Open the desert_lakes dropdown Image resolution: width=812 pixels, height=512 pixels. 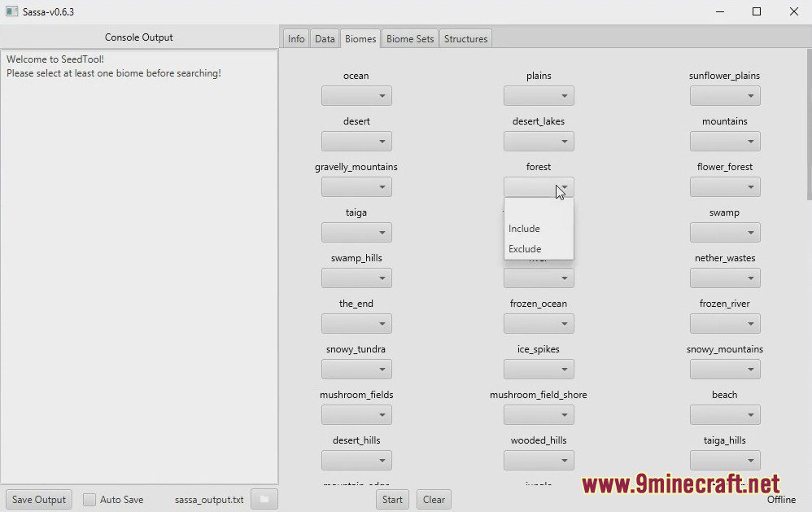click(x=539, y=142)
